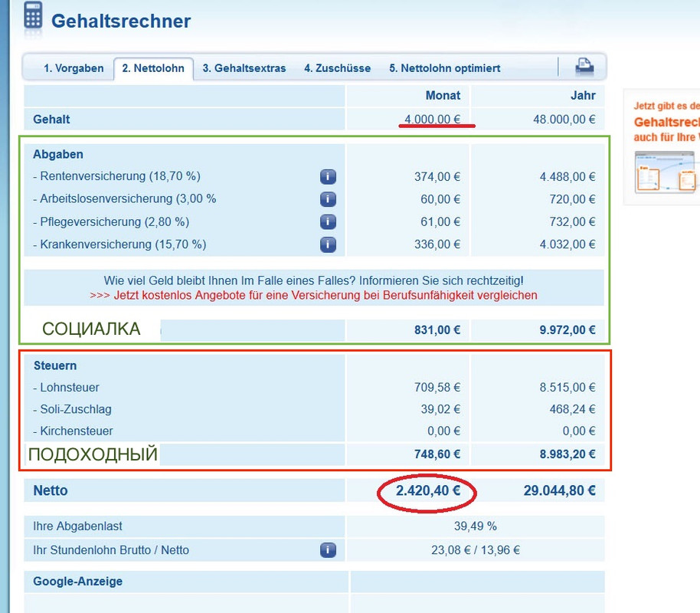The image size is (700, 613).
Task: Click the Jahr column header
Action: [x=583, y=95]
